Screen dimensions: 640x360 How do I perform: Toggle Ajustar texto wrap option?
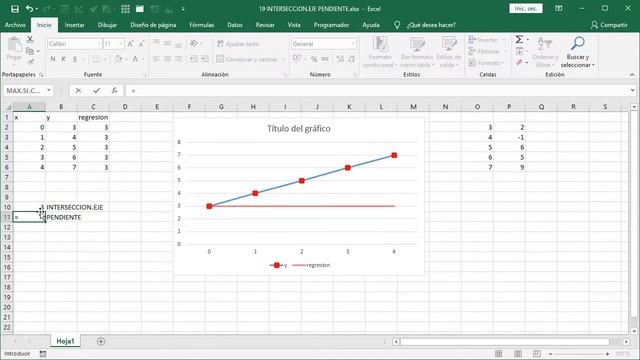[238, 44]
